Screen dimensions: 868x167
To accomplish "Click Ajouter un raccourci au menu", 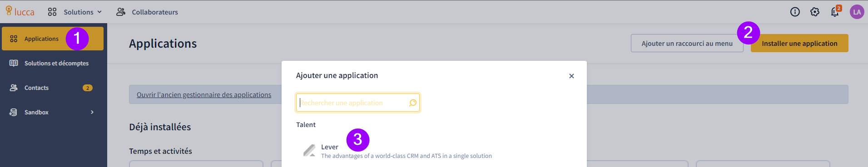I will click(x=687, y=43).
